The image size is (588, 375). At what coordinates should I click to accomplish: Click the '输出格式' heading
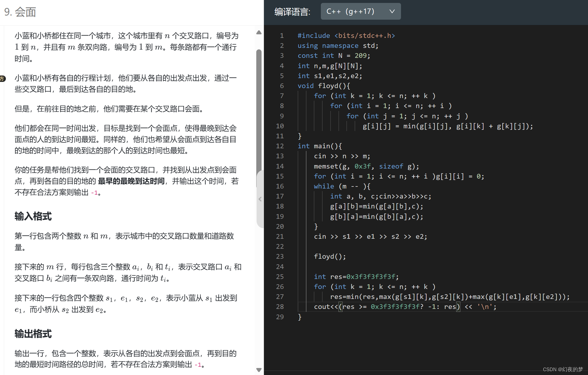click(33, 334)
